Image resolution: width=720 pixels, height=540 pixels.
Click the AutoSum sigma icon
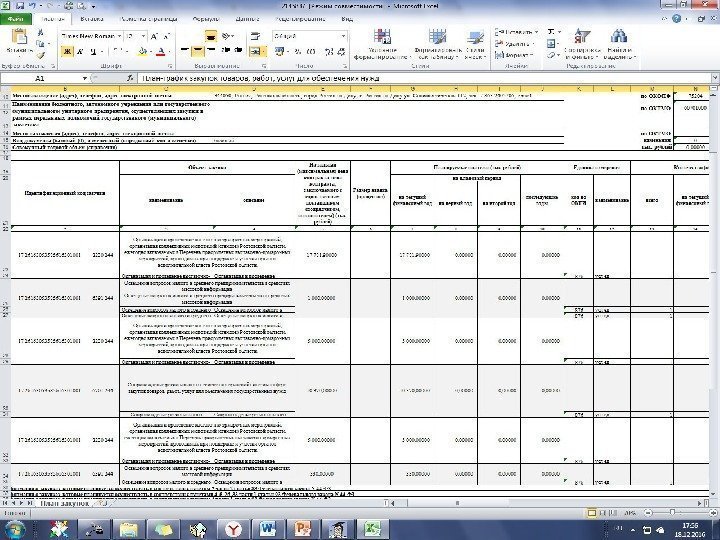551,32
